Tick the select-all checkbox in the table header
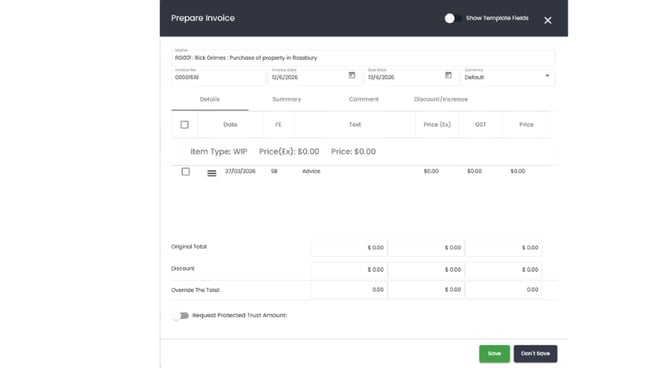This screenshot has height=368, width=670. click(x=184, y=124)
